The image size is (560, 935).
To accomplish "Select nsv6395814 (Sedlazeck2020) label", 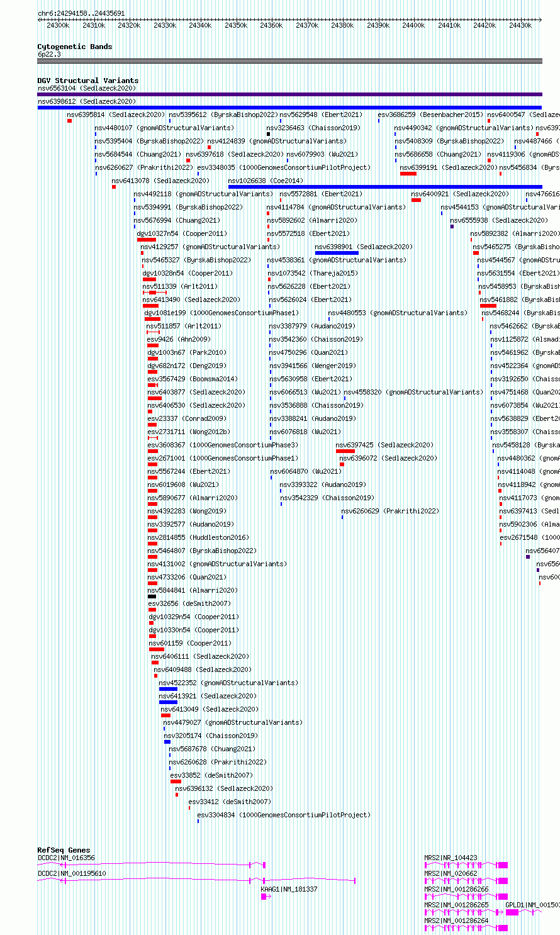I will pos(116,115).
